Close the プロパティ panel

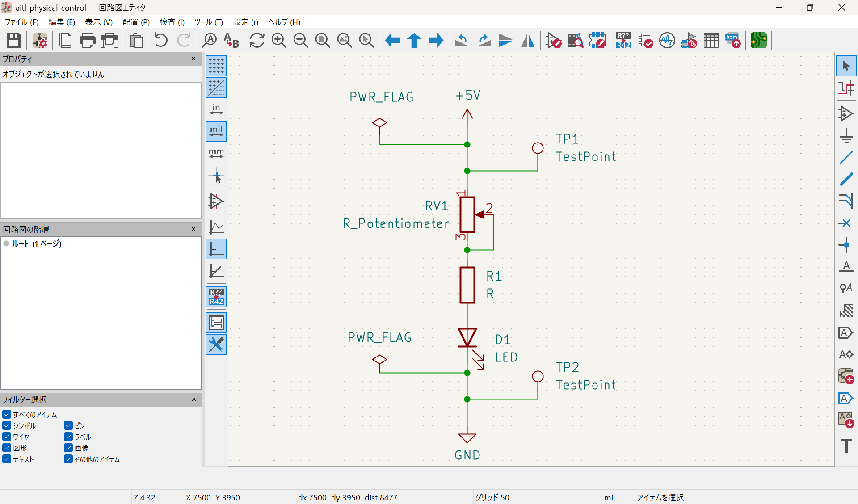pyautogui.click(x=193, y=59)
